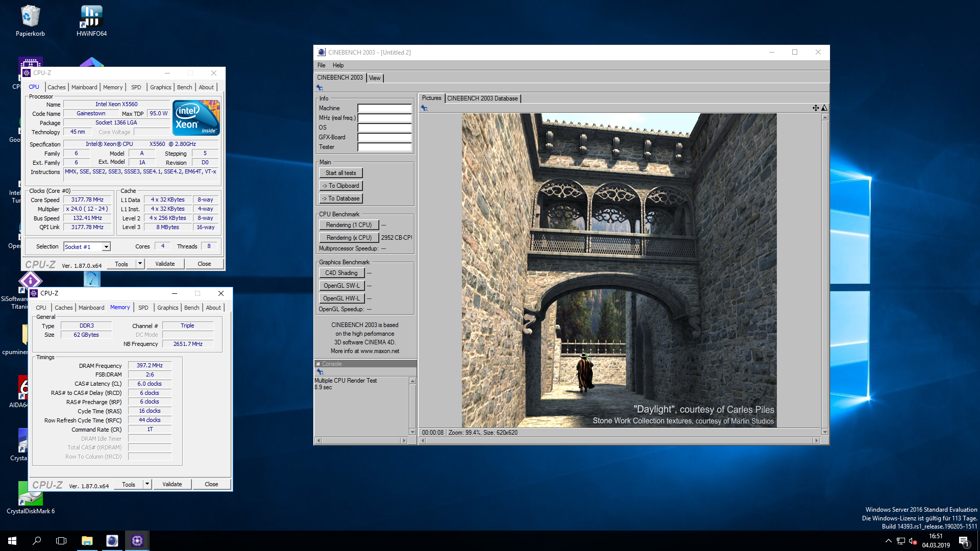980x551 pixels.
Task: Open the Cinebench Help menu
Action: pos(338,65)
